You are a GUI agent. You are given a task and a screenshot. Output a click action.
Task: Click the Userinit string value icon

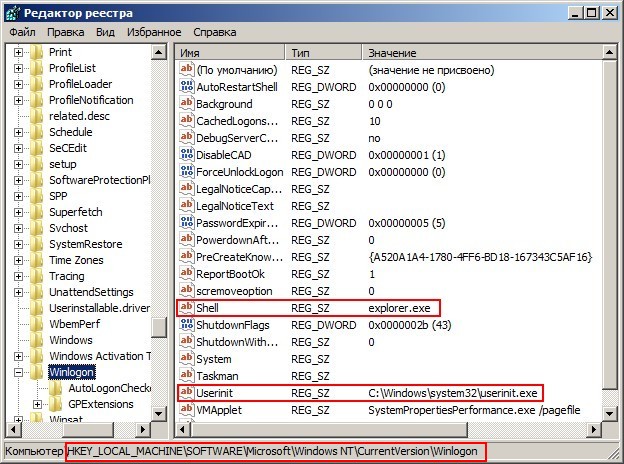(186, 393)
